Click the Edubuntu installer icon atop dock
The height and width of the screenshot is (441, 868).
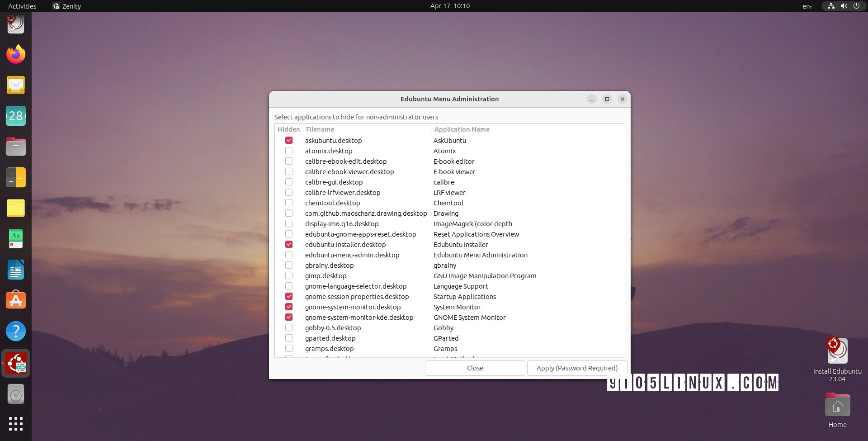pyautogui.click(x=16, y=24)
